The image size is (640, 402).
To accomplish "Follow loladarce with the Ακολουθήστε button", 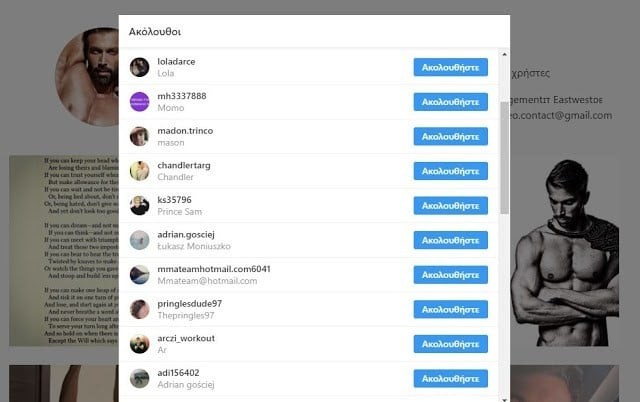I will coord(451,67).
